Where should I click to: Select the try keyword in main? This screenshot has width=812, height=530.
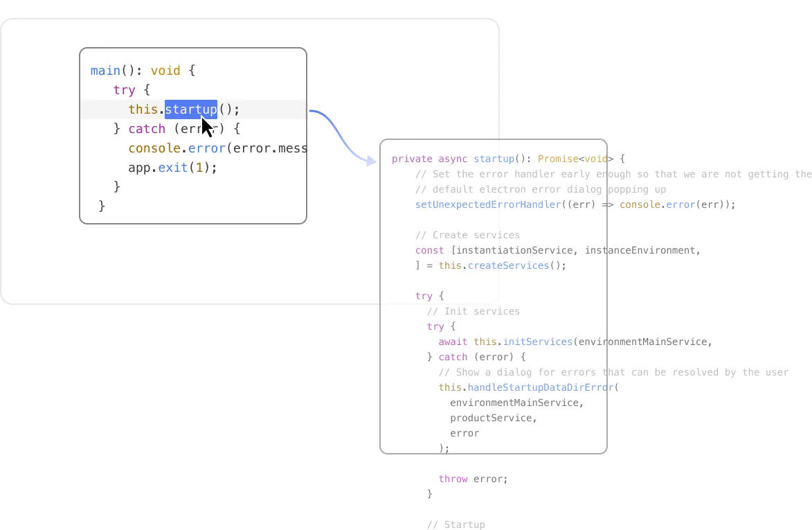(x=124, y=89)
